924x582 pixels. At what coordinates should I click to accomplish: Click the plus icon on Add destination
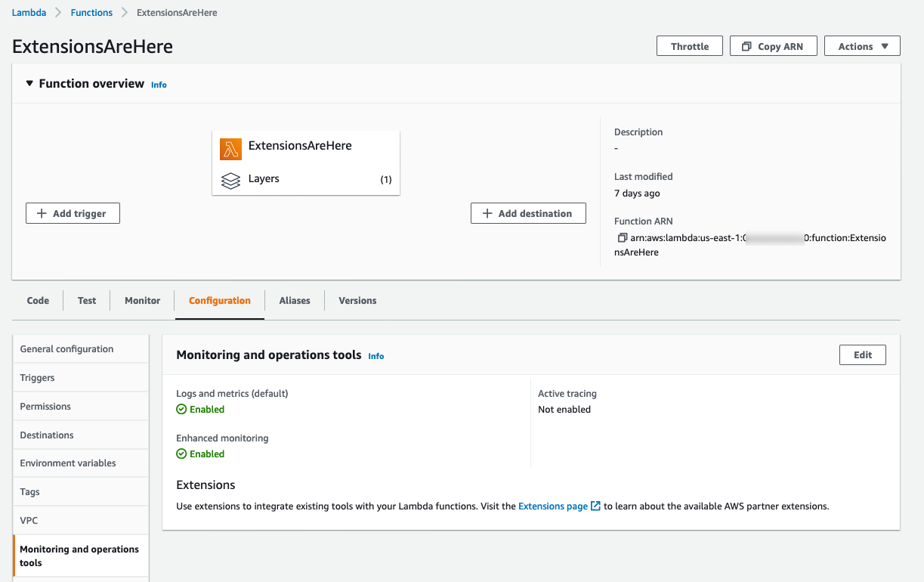[487, 214]
